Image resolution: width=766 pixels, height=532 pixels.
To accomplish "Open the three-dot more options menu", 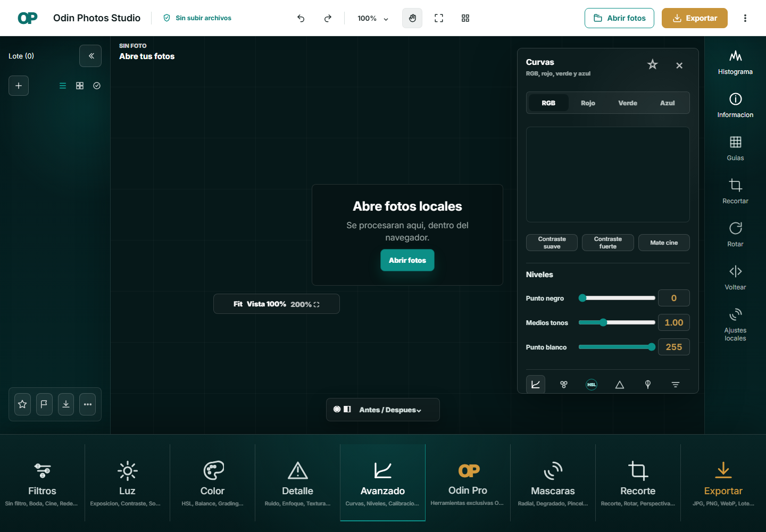I will point(745,18).
